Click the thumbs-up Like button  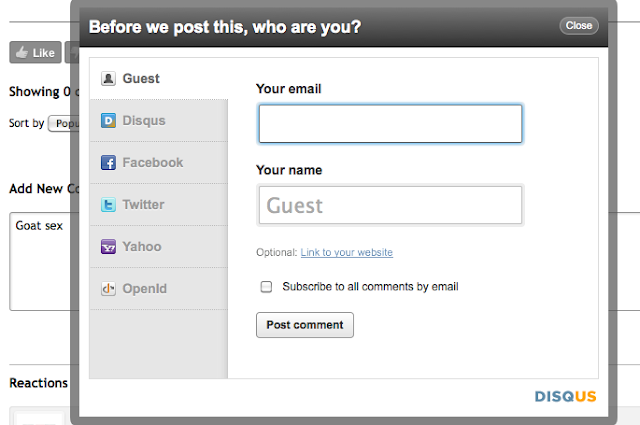tap(34, 52)
